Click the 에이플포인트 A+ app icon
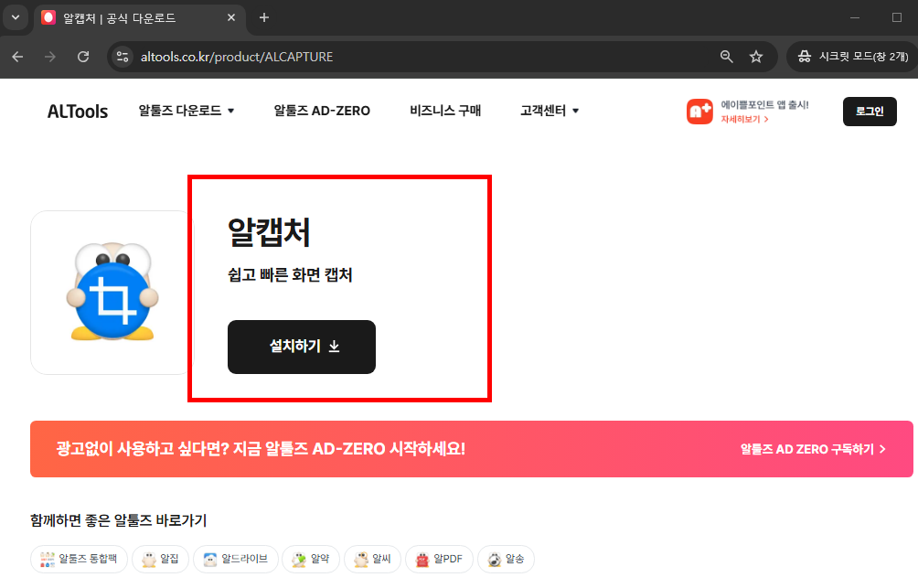Screen dimensions: 918x588 [697, 111]
